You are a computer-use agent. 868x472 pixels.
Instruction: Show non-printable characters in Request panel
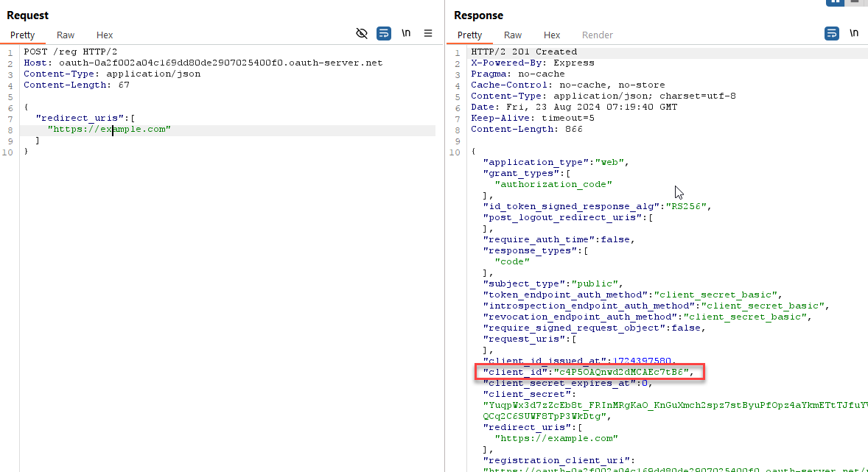pos(406,33)
